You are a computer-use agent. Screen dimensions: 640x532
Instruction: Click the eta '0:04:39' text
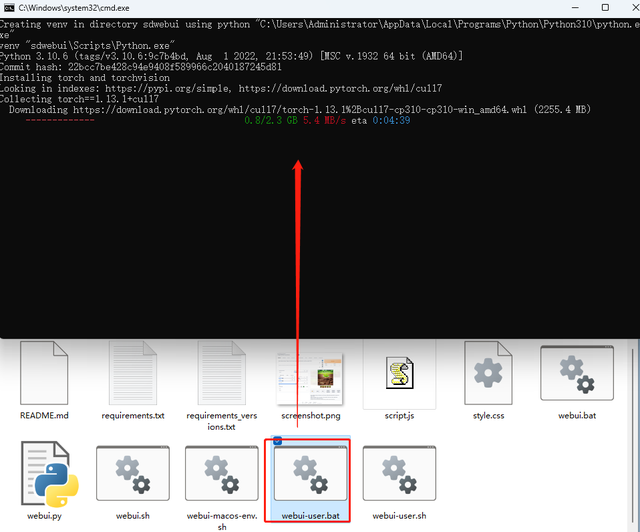pyautogui.click(x=391, y=120)
